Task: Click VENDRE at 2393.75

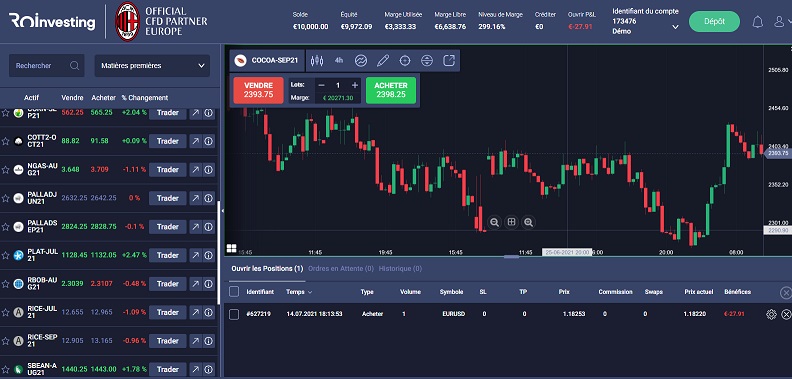Action: pyautogui.click(x=258, y=90)
